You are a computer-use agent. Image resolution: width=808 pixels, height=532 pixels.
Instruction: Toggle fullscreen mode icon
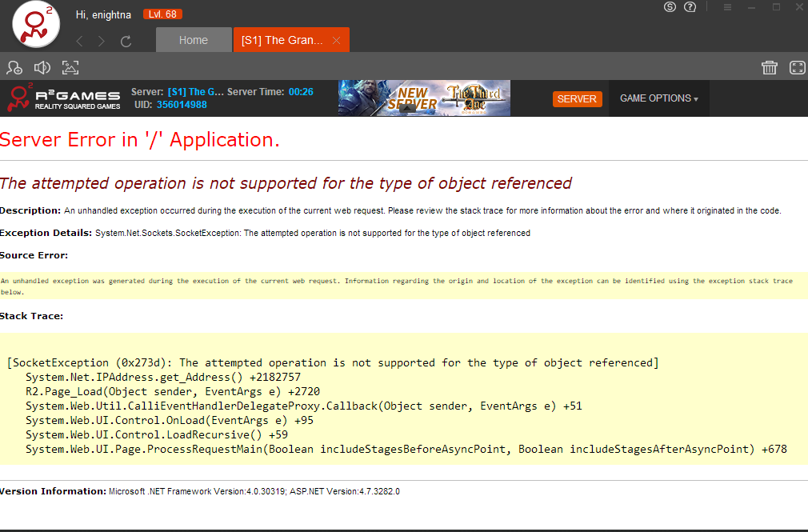coord(797,68)
